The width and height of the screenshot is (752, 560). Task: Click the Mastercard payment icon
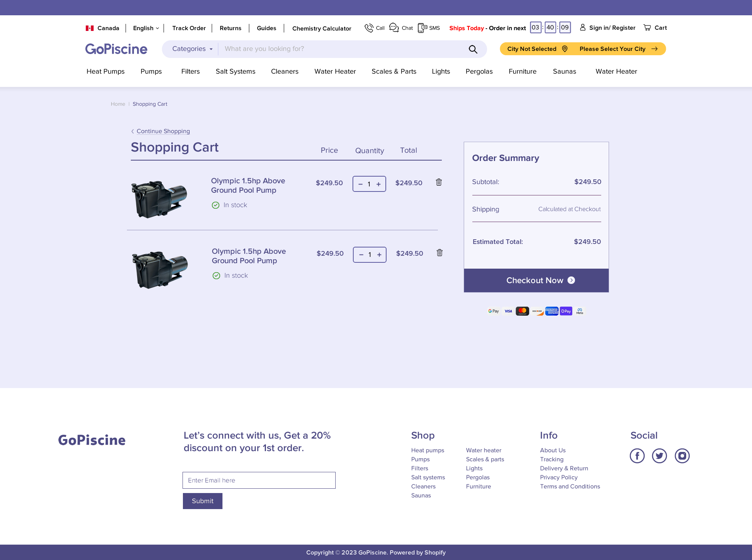click(x=522, y=311)
